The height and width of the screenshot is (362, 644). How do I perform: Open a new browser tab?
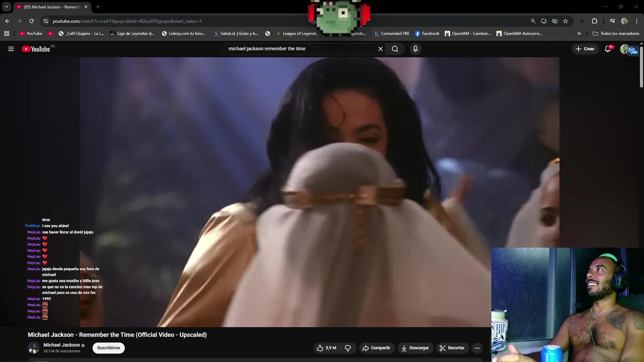point(98,7)
